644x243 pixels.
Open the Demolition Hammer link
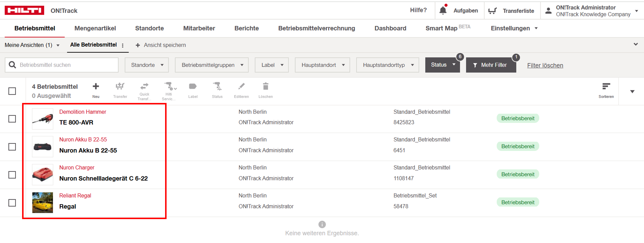pos(83,112)
